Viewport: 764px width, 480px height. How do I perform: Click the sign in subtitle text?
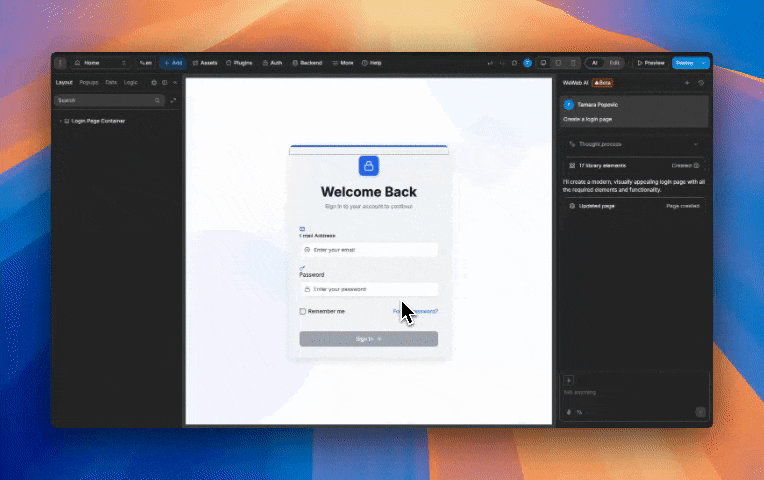point(369,207)
